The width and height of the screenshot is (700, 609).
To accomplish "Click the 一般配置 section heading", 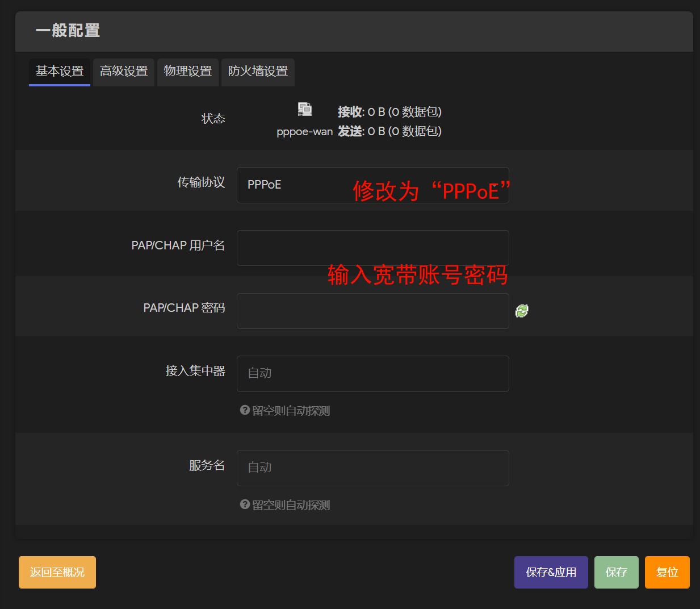I will (x=68, y=31).
